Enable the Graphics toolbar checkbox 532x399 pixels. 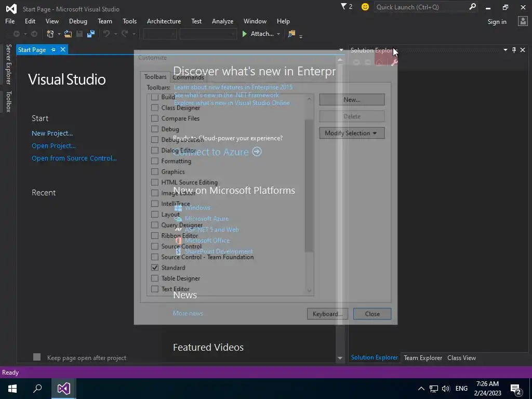click(x=155, y=171)
